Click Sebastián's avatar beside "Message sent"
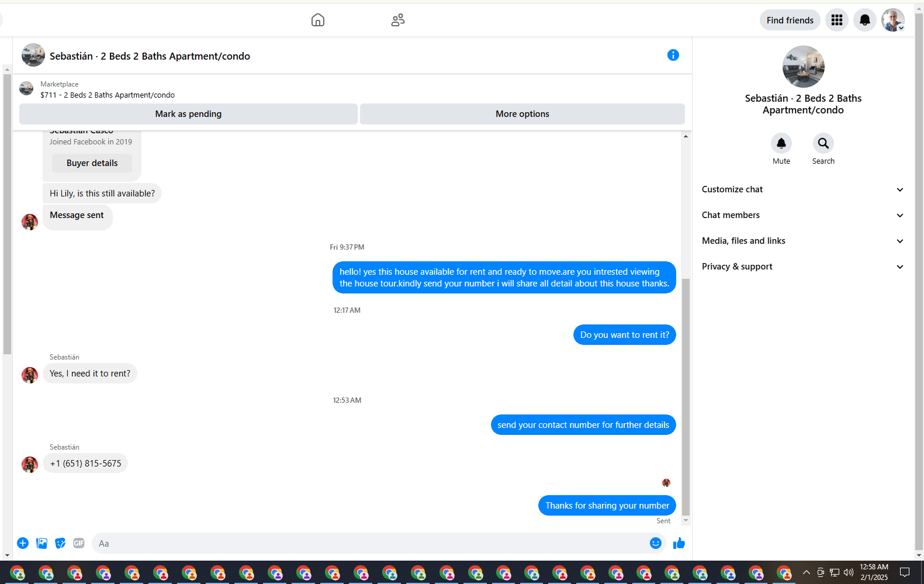Image resolution: width=924 pixels, height=584 pixels. pyautogui.click(x=30, y=222)
